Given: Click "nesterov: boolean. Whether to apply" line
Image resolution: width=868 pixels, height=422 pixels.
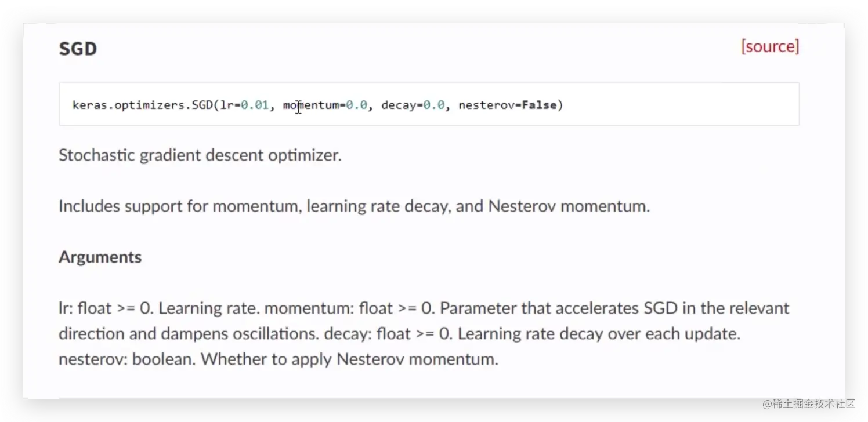Looking at the screenshot, I should [279, 359].
